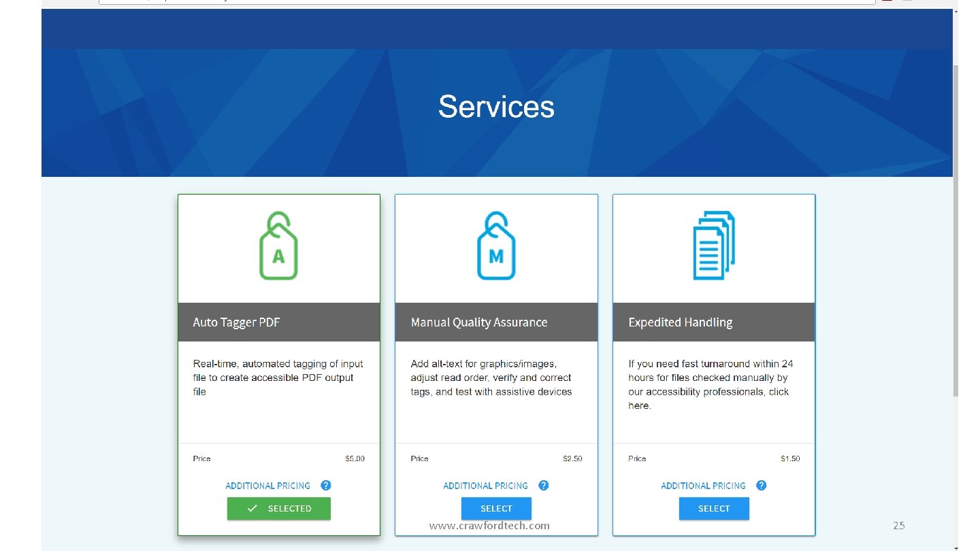Click the help icon under Expedited Handling pricing
This screenshot has width=980, height=551.
761,485
